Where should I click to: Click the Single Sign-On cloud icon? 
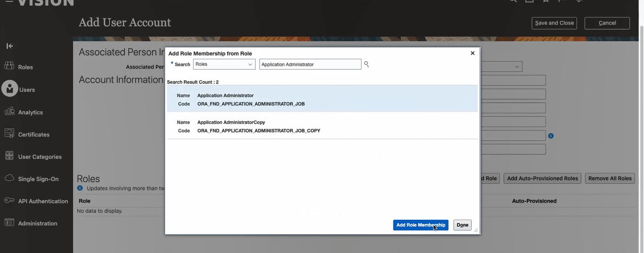tap(9, 179)
